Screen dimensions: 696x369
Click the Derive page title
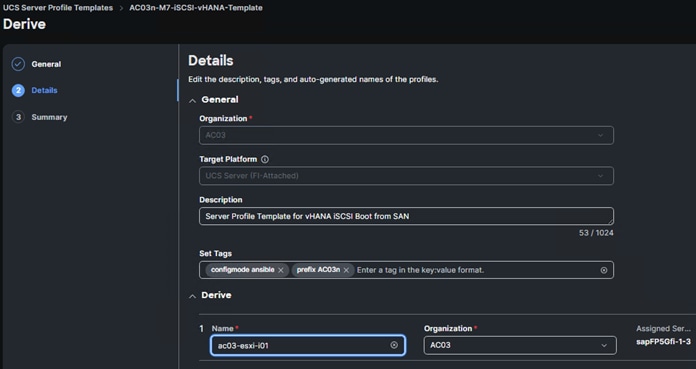click(24, 24)
